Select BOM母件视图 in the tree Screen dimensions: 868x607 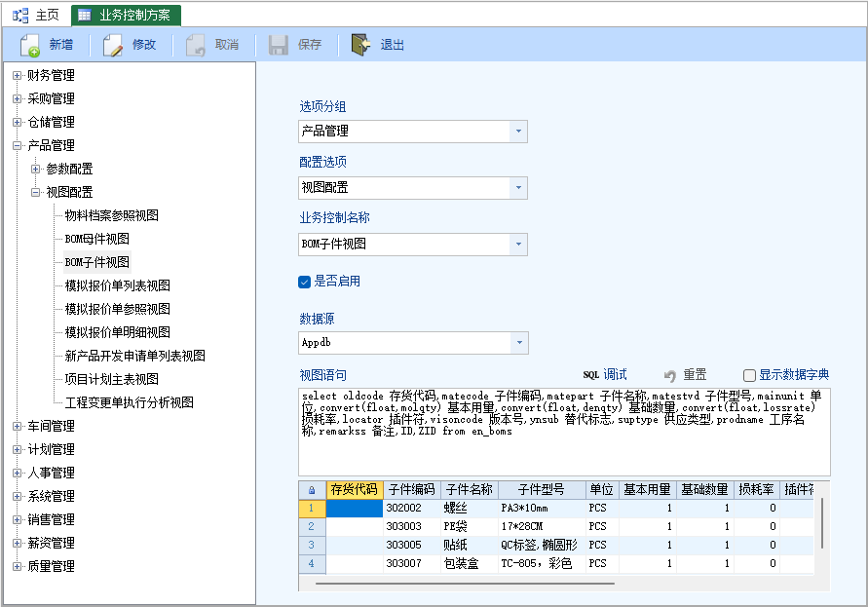[97, 240]
